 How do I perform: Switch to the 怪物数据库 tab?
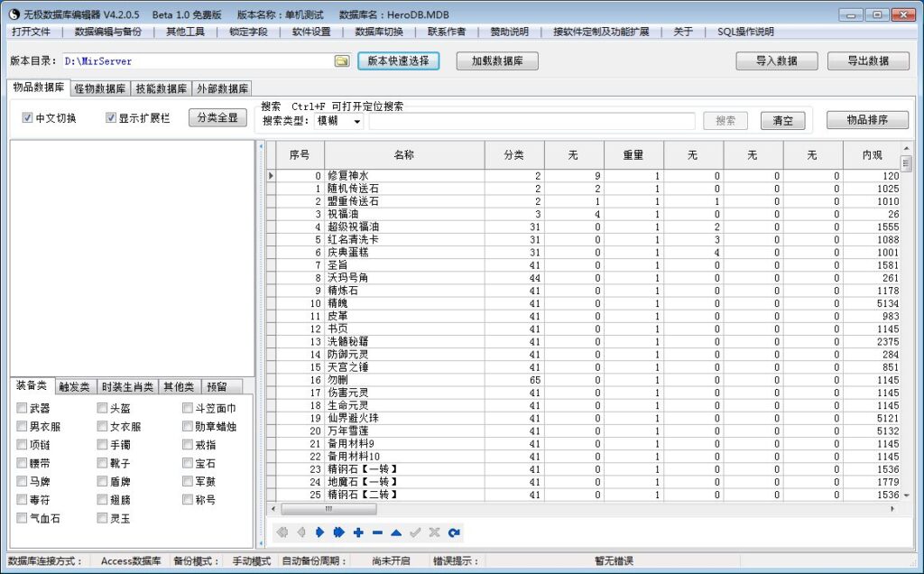coord(99,88)
